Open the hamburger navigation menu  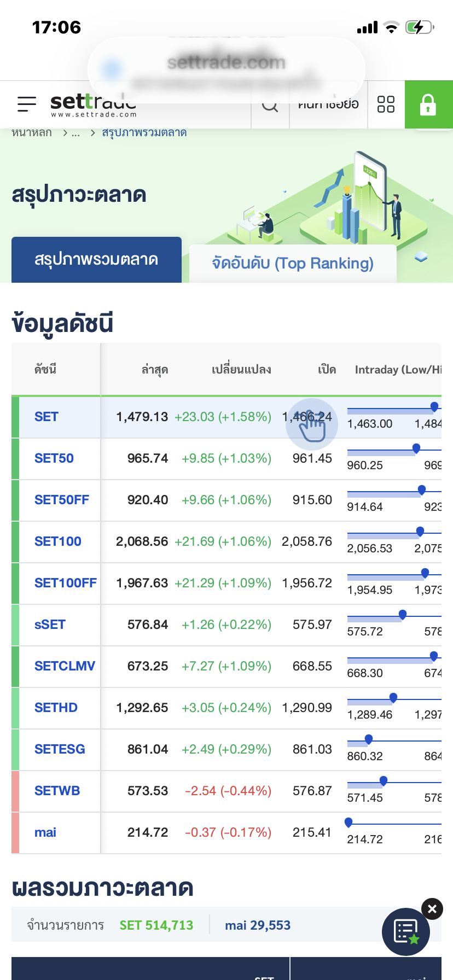[26, 104]
